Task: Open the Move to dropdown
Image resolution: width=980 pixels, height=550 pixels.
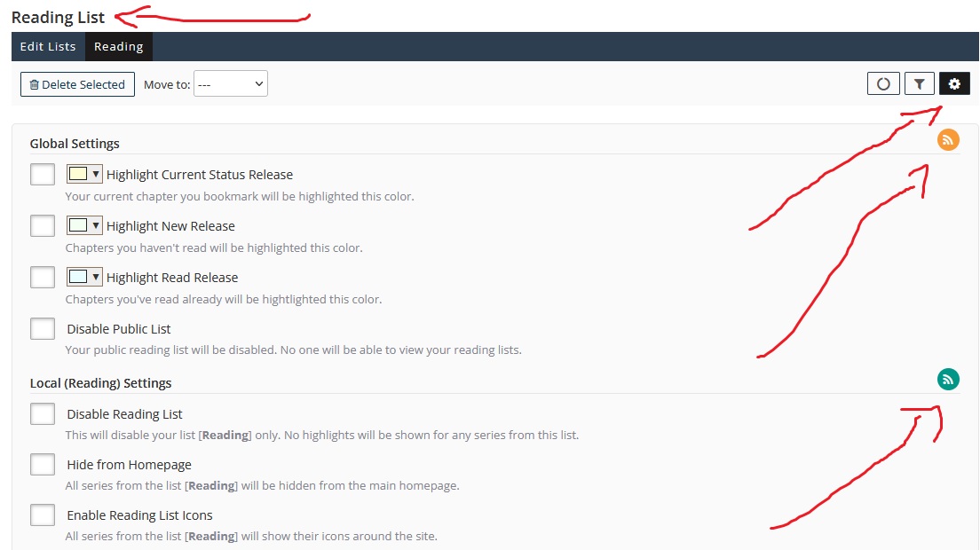Action: [x=230, y=84]
